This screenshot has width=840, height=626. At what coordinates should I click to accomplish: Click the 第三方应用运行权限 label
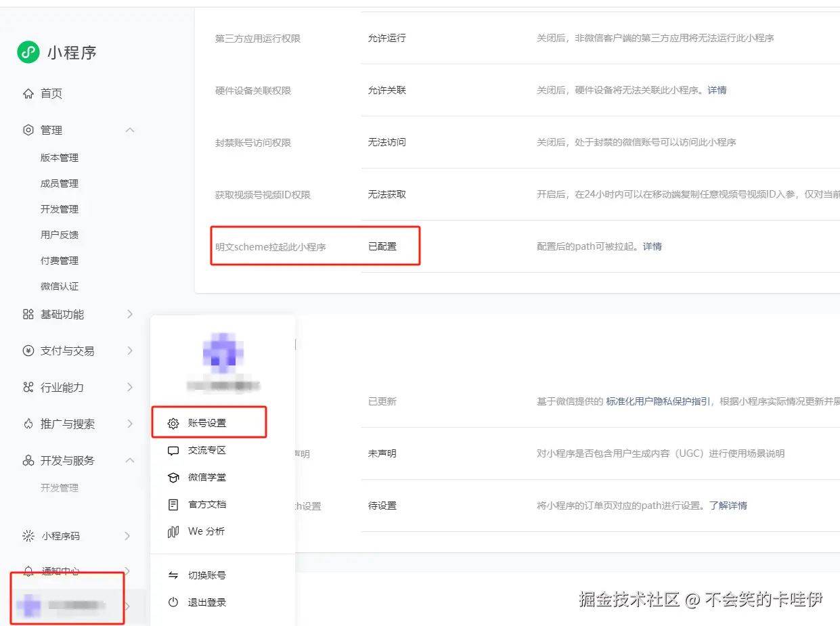pos(258,39)
